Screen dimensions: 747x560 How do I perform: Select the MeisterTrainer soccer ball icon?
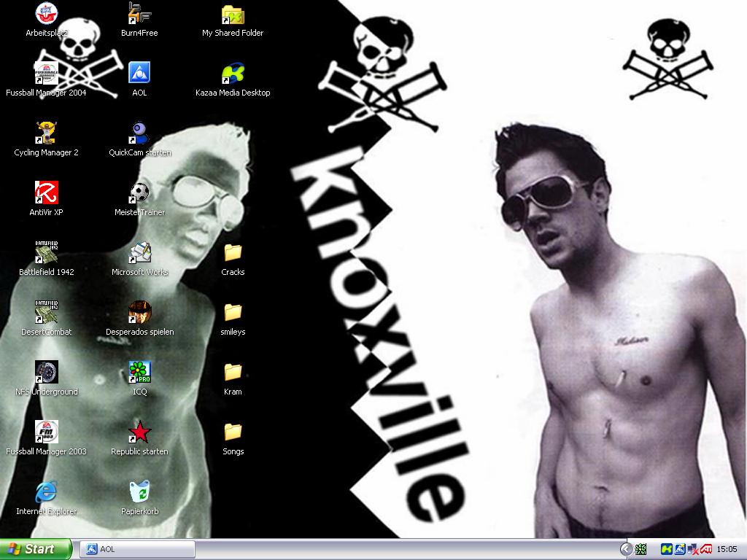139,192
